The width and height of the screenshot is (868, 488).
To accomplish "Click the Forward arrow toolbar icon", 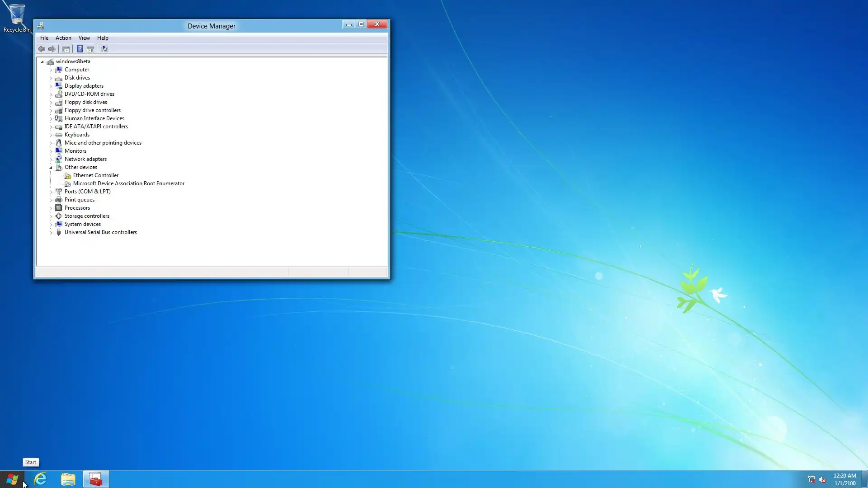I will pos(52,49).
